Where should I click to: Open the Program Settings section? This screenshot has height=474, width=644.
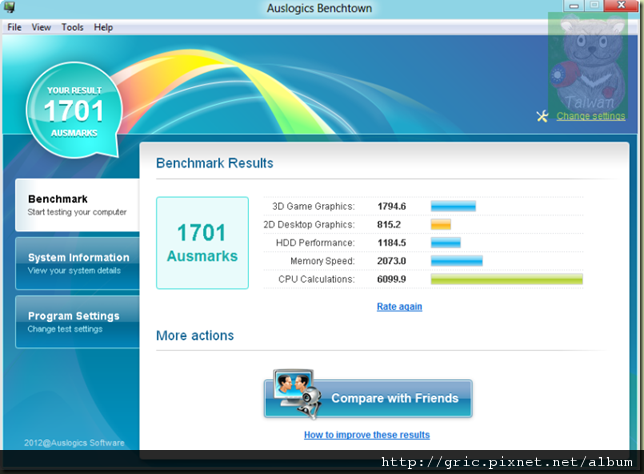pyautogui.click(x=77, y=322)
